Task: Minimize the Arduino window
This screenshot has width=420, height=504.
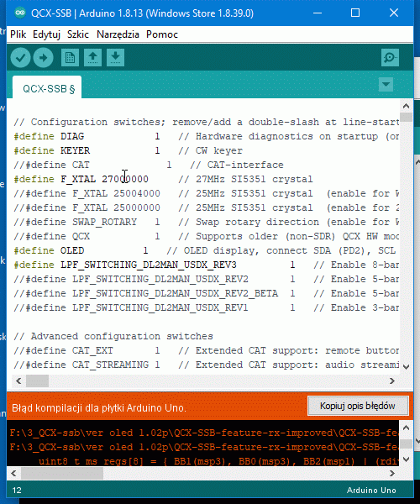Action: (x=318, y=13)
